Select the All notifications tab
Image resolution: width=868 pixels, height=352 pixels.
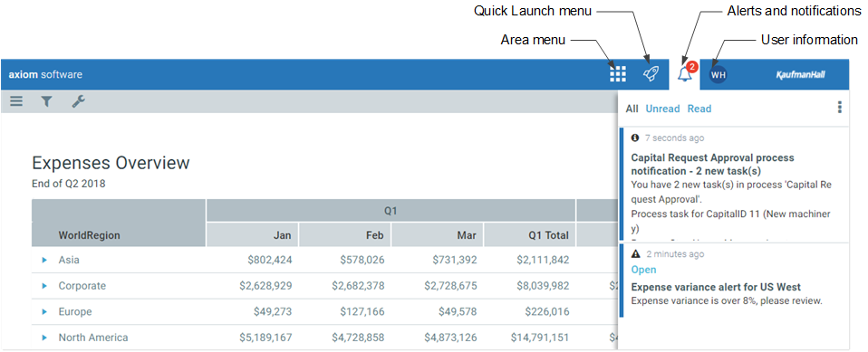[632, 109]
